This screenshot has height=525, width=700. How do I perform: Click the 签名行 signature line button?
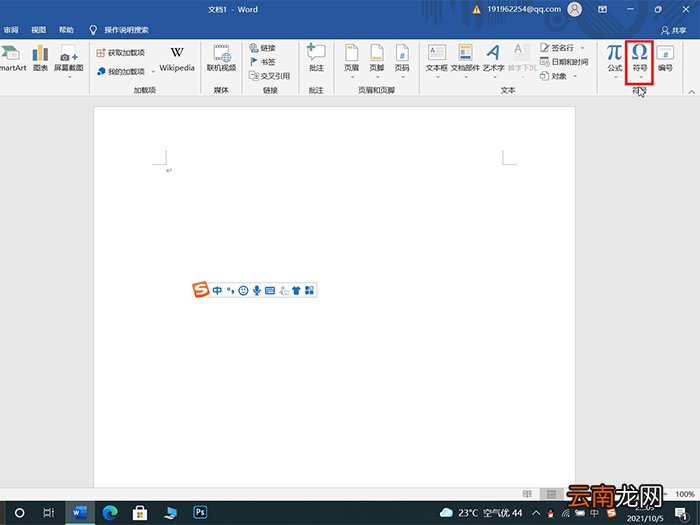coord(557,48)
